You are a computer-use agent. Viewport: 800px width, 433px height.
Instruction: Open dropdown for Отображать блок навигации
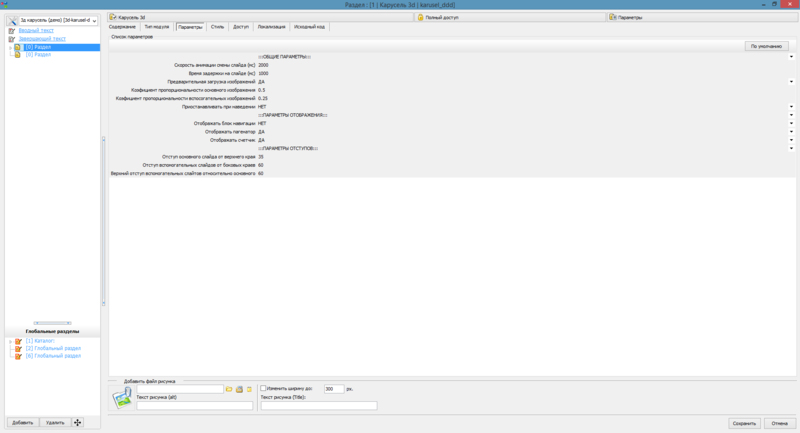tap(791, 123)
